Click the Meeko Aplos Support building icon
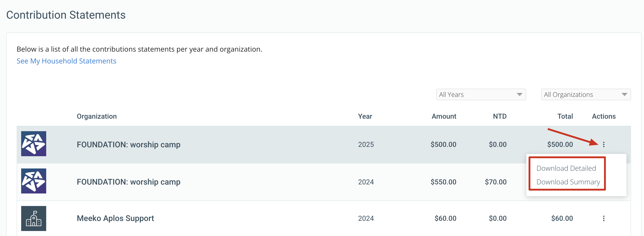Screen dimensions: 644x236 coord(33,218)
